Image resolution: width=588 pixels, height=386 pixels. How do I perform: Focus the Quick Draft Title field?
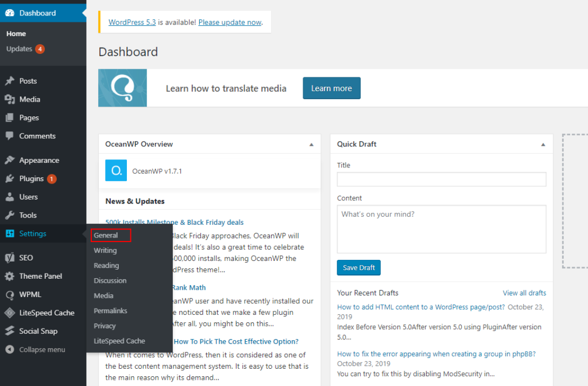click(x=441, y=180)
